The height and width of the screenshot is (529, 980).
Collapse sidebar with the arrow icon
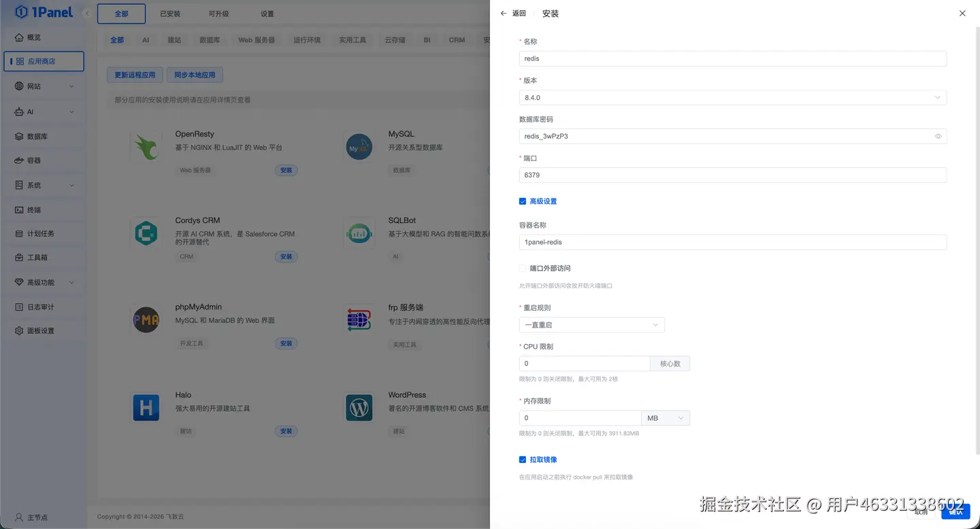point(87,13)
